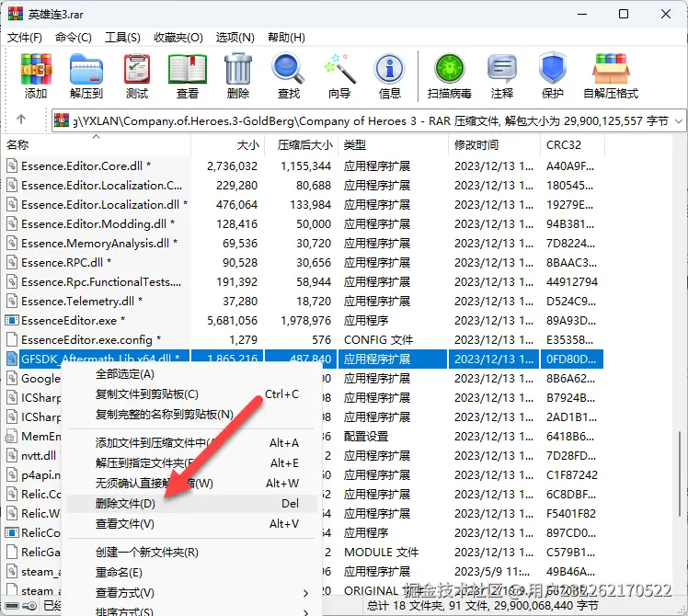Click the drive icon in the status bar

click(12, 606)
